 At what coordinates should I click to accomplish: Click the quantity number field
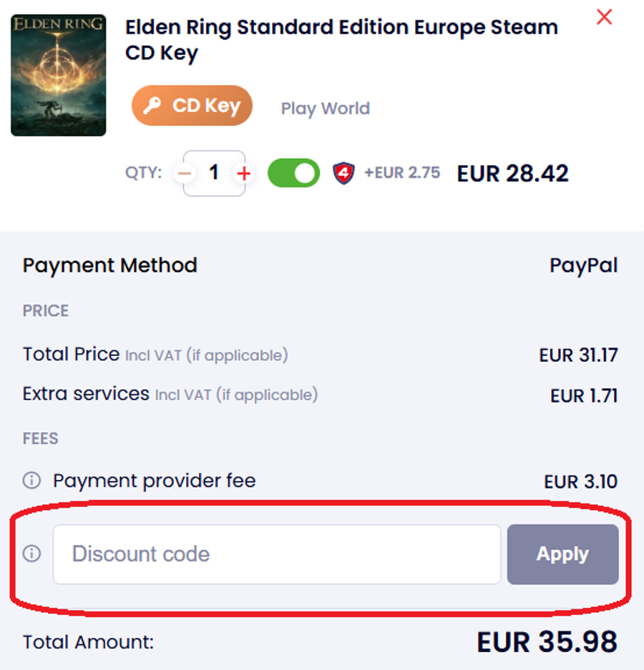coord(214,172)
